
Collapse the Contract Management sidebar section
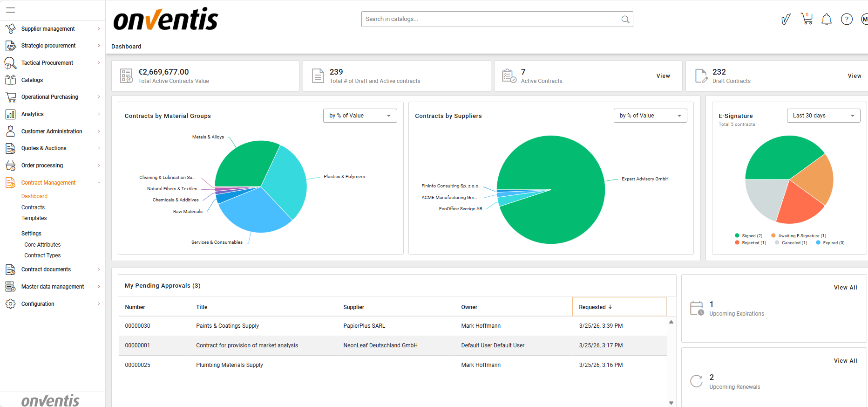click(x=99, y=183)
